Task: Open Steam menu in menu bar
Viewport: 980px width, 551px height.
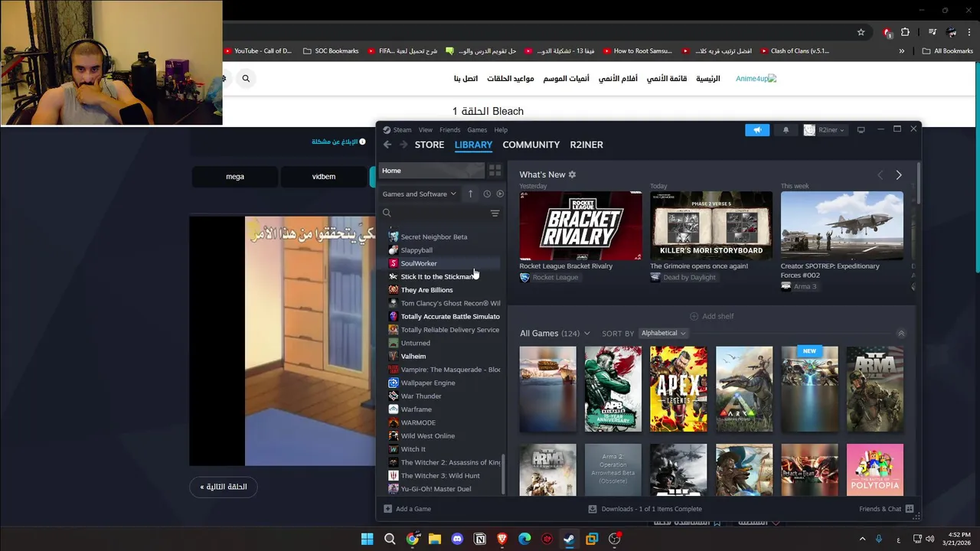Action: point(402,130)
